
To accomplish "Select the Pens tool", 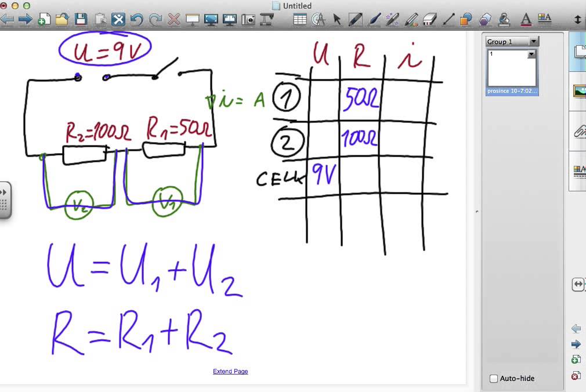I will (x=356, y=19).
